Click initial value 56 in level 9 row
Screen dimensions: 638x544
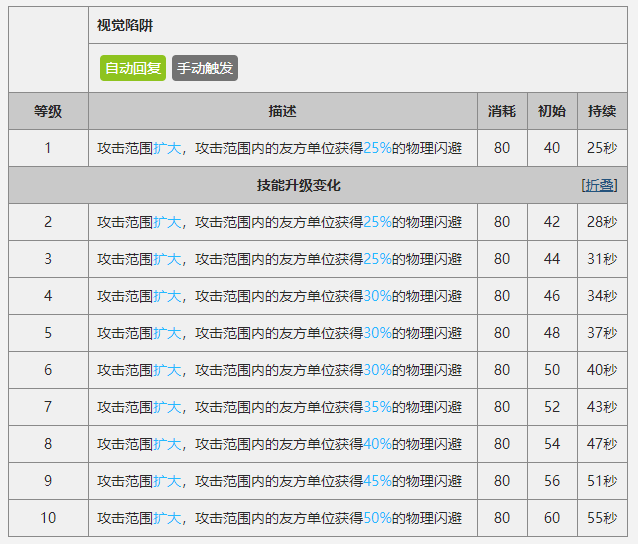click(x=552, y=481)
